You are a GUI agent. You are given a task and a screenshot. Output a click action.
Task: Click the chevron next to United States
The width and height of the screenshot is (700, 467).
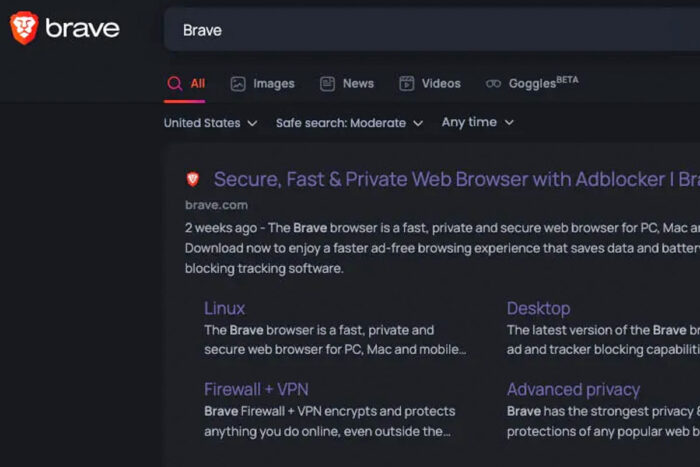tap(252, 123)
